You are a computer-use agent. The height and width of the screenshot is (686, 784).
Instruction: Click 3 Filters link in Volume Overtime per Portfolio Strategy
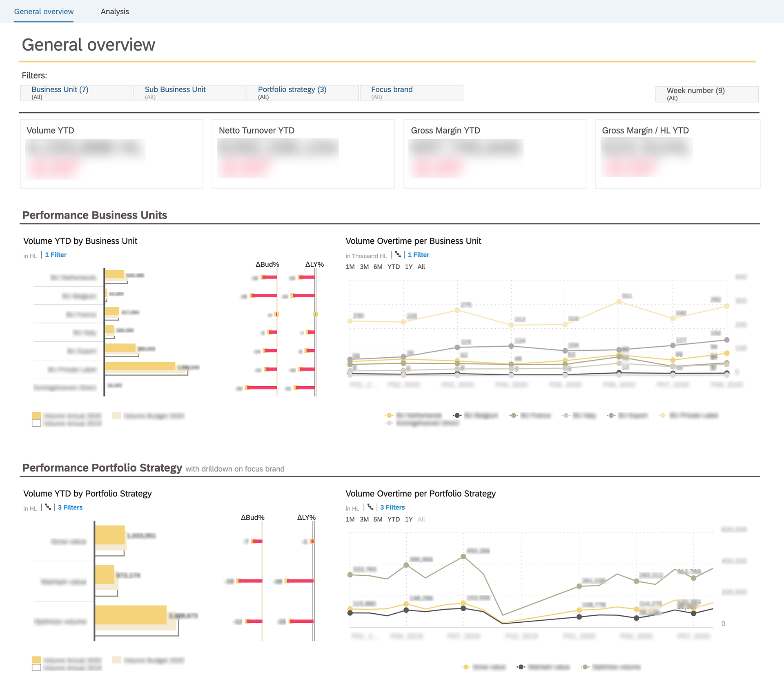[392, 507]
